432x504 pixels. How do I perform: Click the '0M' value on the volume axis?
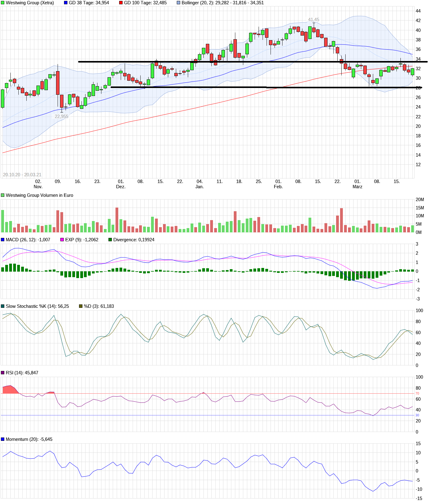(419, 232)
